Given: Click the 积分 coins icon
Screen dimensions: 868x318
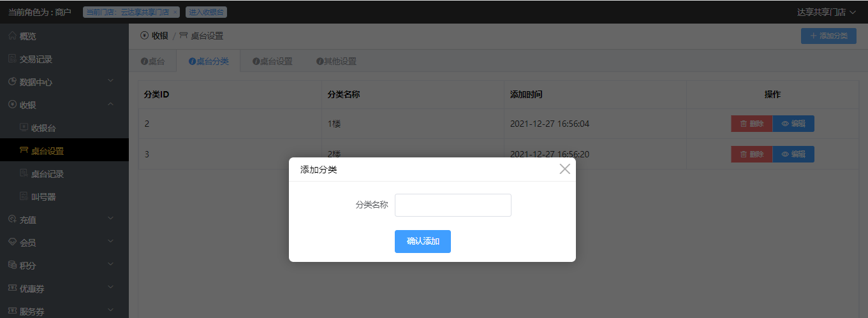Looking at the screenshot, I should tap(12, 265).
